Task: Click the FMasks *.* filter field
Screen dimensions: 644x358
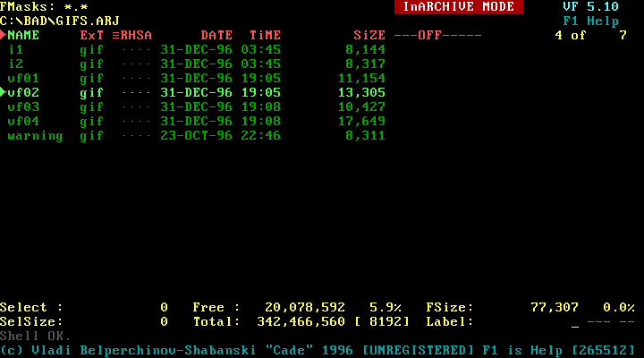Action: 44,6
